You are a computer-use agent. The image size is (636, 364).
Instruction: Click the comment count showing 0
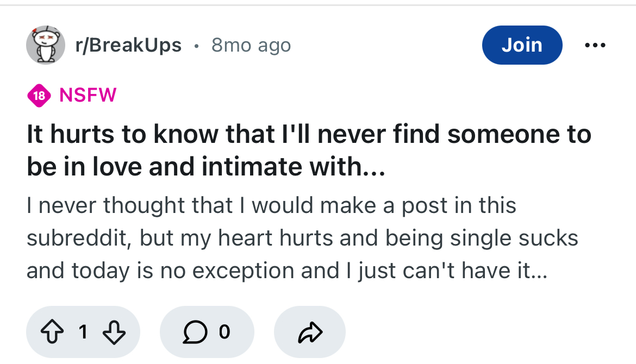click(225, 331)
